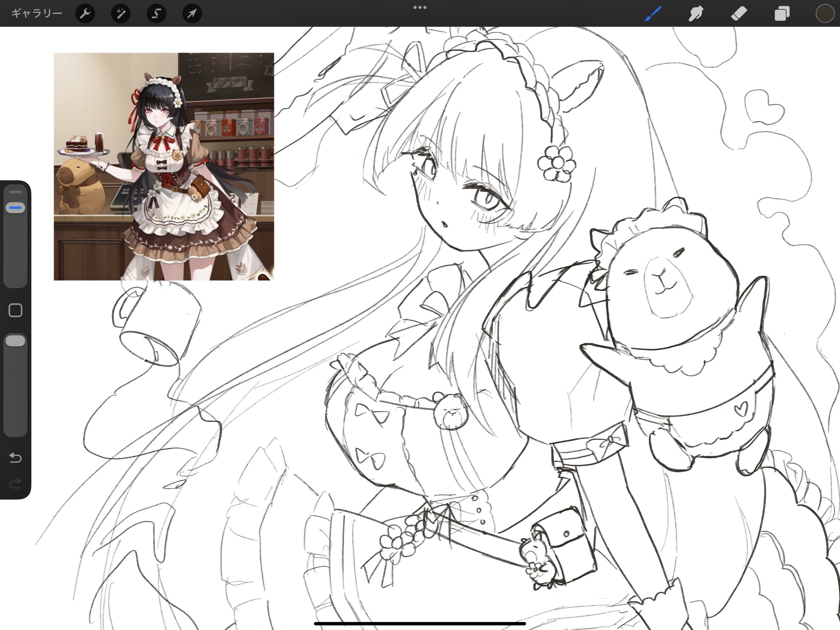Tap the square modify button in sidebar

[16, 310]
